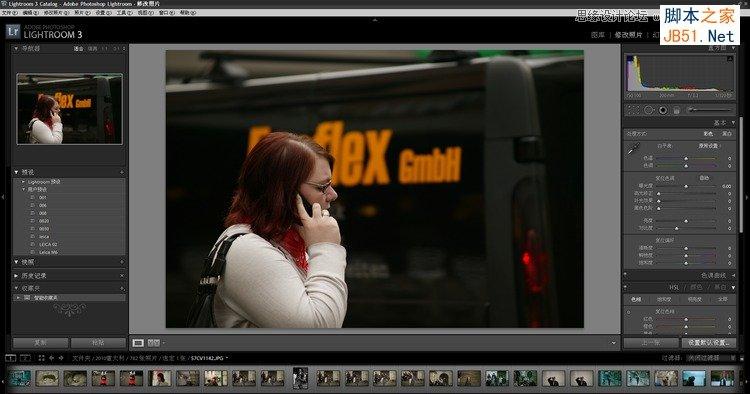
Task: Click the plus icon on Snapshots panel header
Action: (x=121, y=262)
